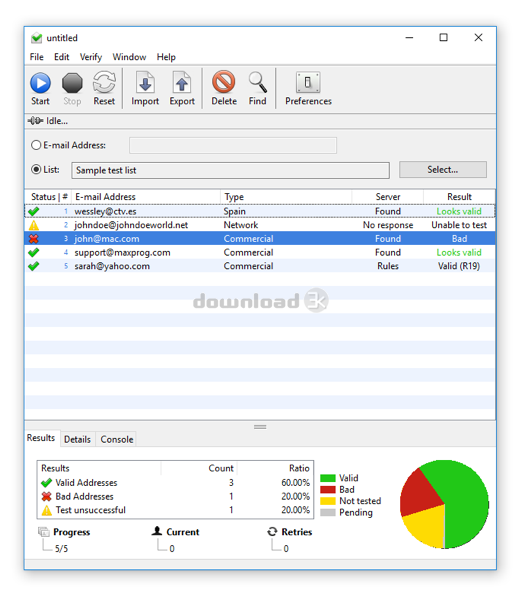Sort by the Result column header
Viewport: 522px width, 600px height.
coord(459,197)
